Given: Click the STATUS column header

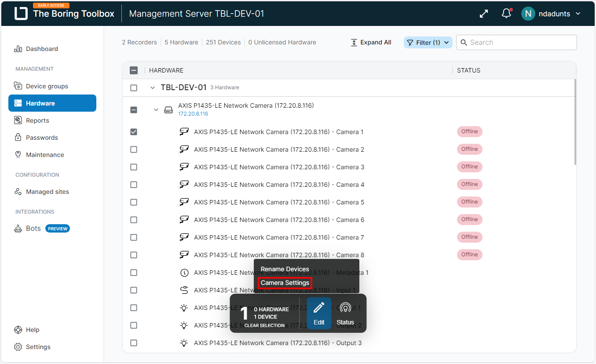Looking at the screenshot, I should coord(468,70).
